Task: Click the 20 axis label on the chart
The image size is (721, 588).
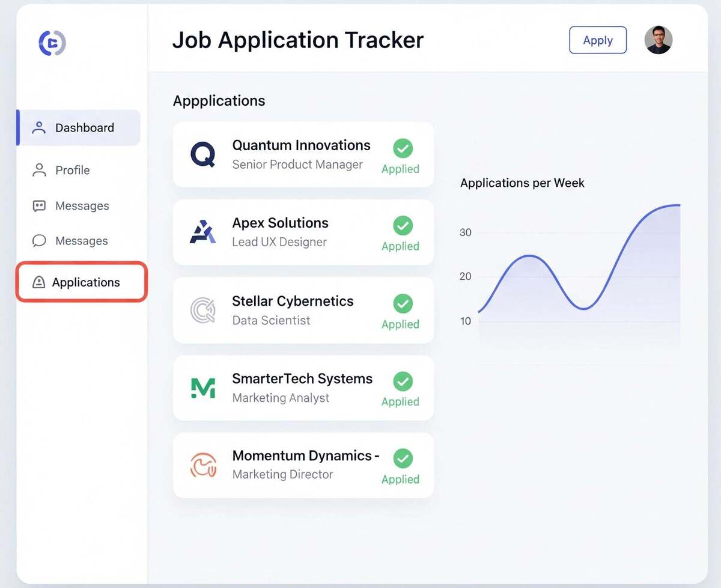Action: (x=466, y=276)
